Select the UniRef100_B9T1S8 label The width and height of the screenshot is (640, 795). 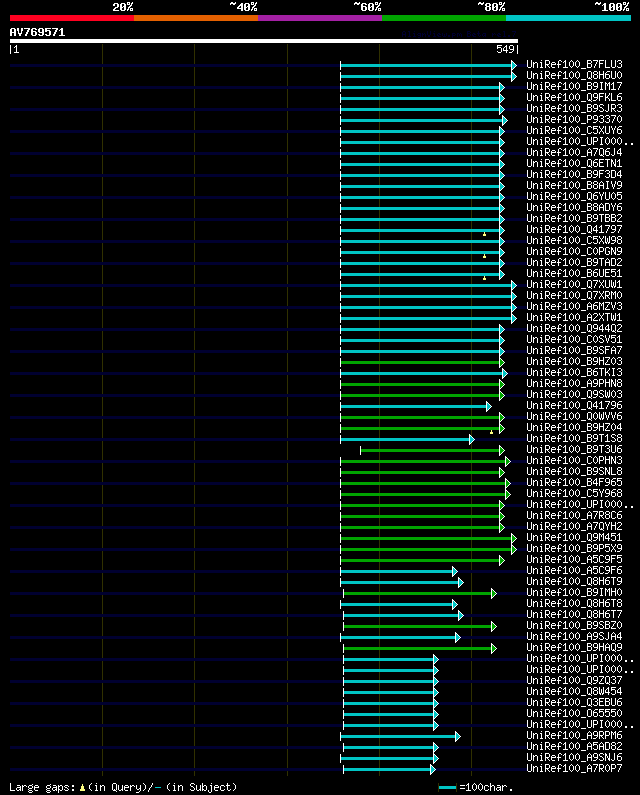(x=574, y=439)
